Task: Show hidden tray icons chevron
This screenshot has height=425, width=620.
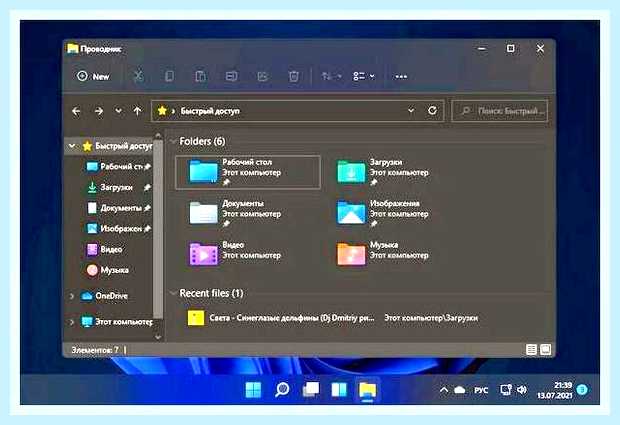Action: (444, 390)
